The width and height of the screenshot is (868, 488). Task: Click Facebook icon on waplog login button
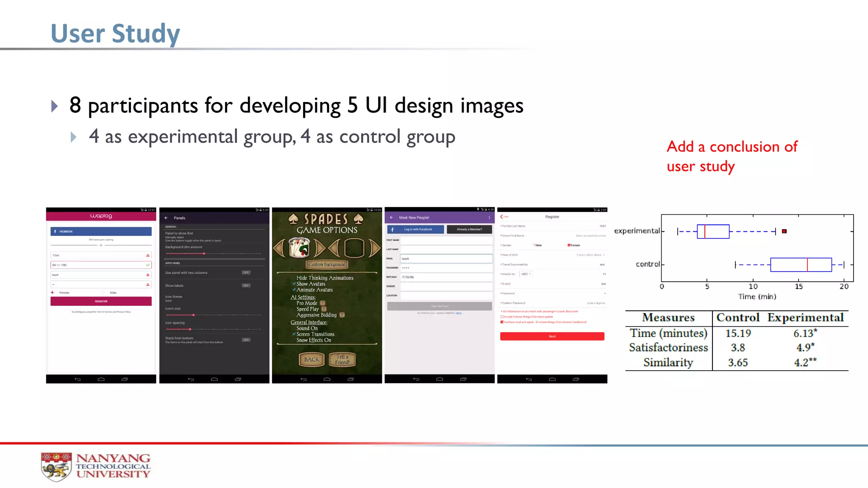coord(55,231)
